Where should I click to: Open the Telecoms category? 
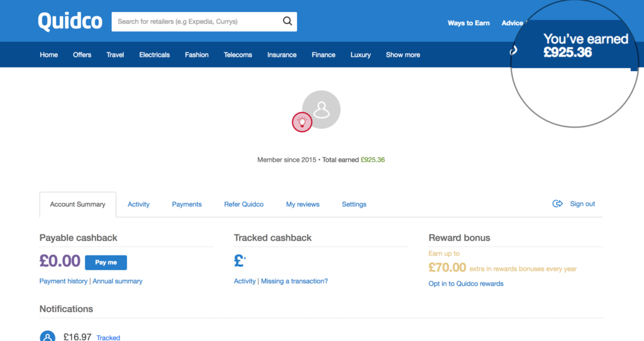coord(238,55)
